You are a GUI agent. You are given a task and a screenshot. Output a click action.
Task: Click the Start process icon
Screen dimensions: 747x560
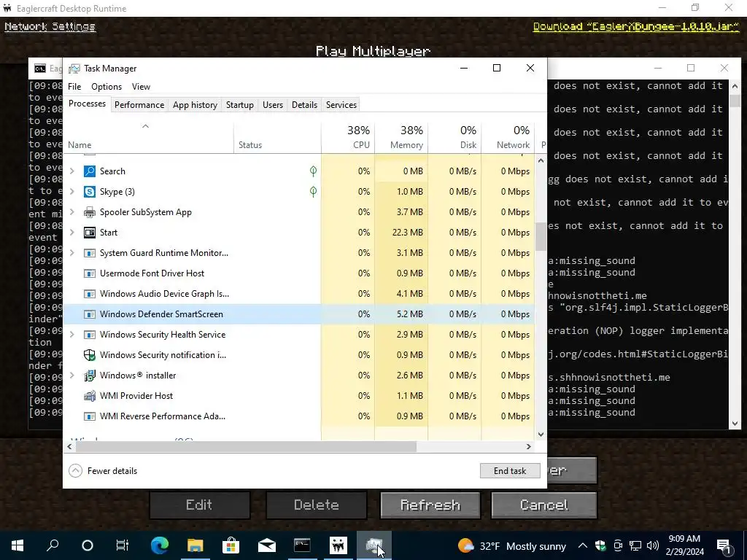point(90,233)
